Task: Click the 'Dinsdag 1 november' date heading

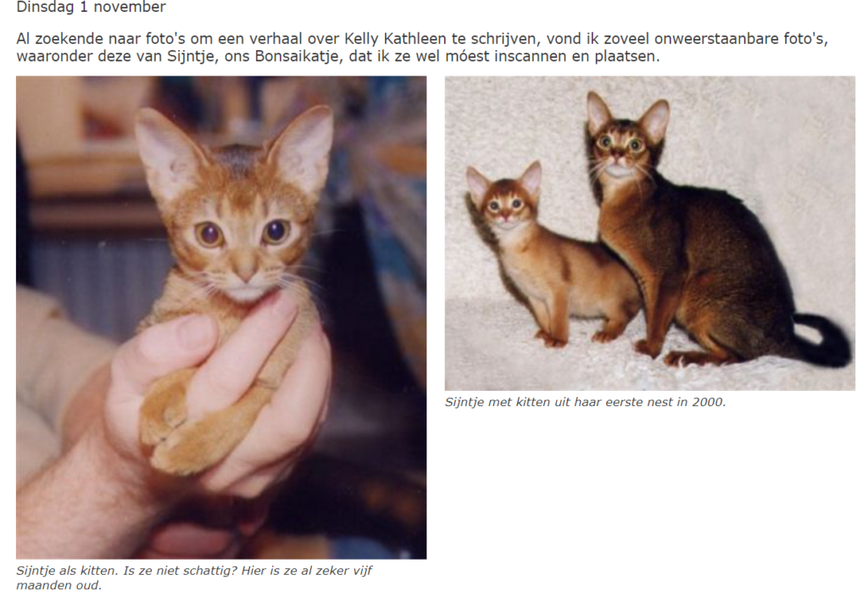Action: pos(91,7)
